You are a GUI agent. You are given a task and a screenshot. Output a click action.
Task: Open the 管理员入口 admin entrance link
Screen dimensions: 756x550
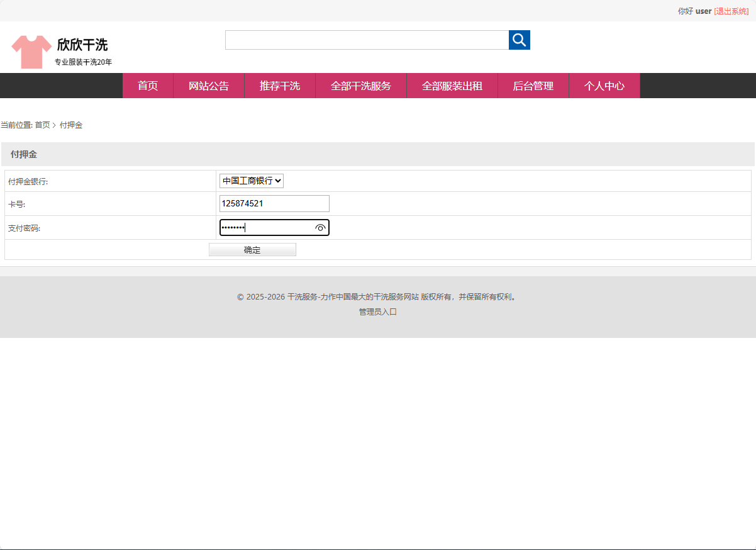coord(377,311)
